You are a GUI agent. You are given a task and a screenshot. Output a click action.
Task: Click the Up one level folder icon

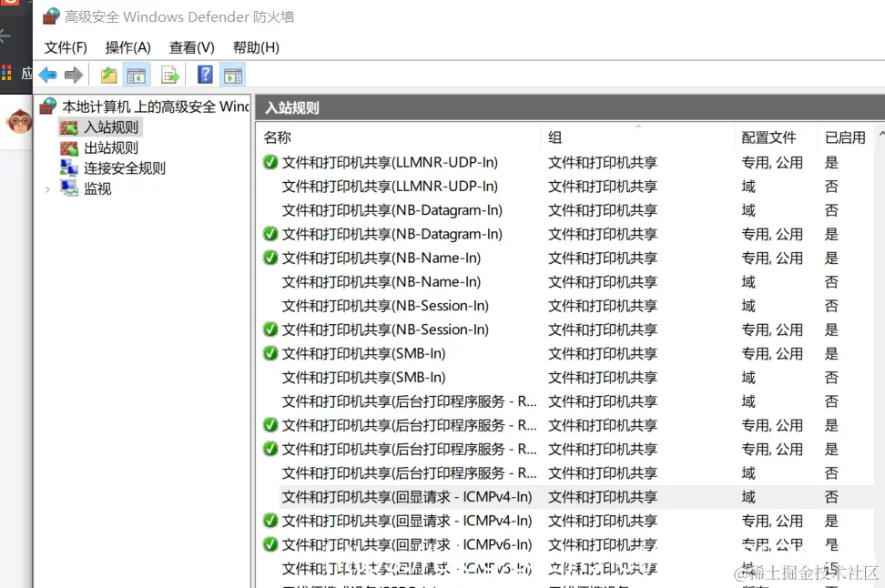[109, 75]
